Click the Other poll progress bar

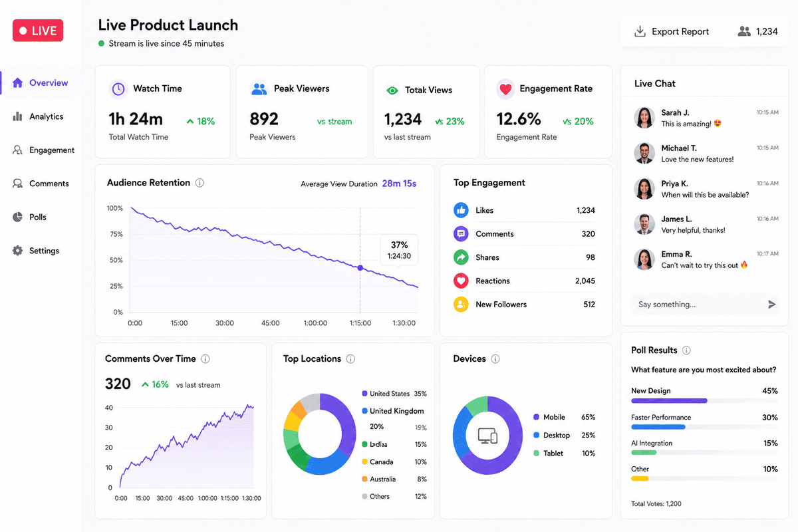point(704,478)
